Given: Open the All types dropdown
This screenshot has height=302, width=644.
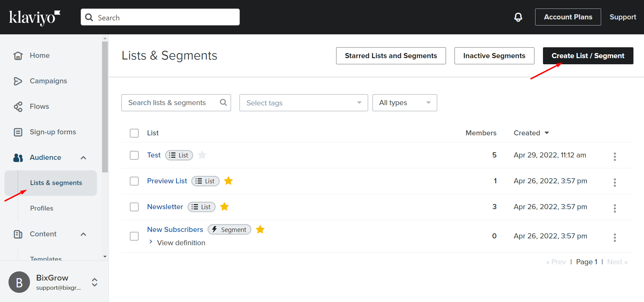Looking at the screenshot, I should [404, 103].
